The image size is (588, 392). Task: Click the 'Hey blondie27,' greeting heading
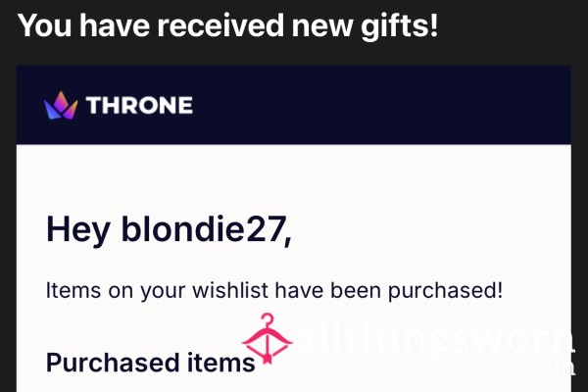tap(169, 229)
